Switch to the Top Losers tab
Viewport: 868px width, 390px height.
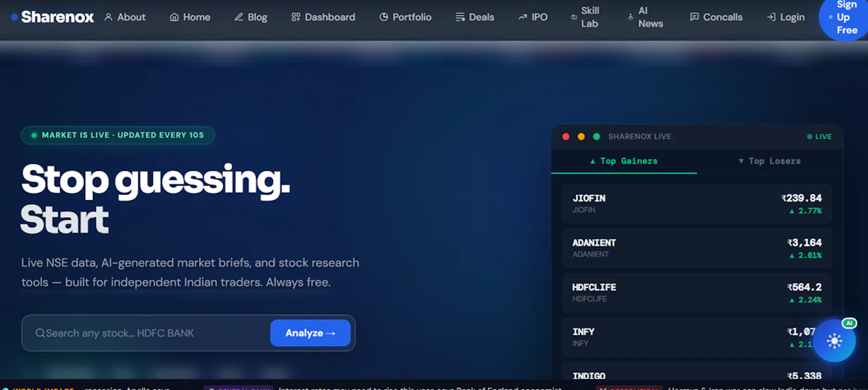[770, 161]
